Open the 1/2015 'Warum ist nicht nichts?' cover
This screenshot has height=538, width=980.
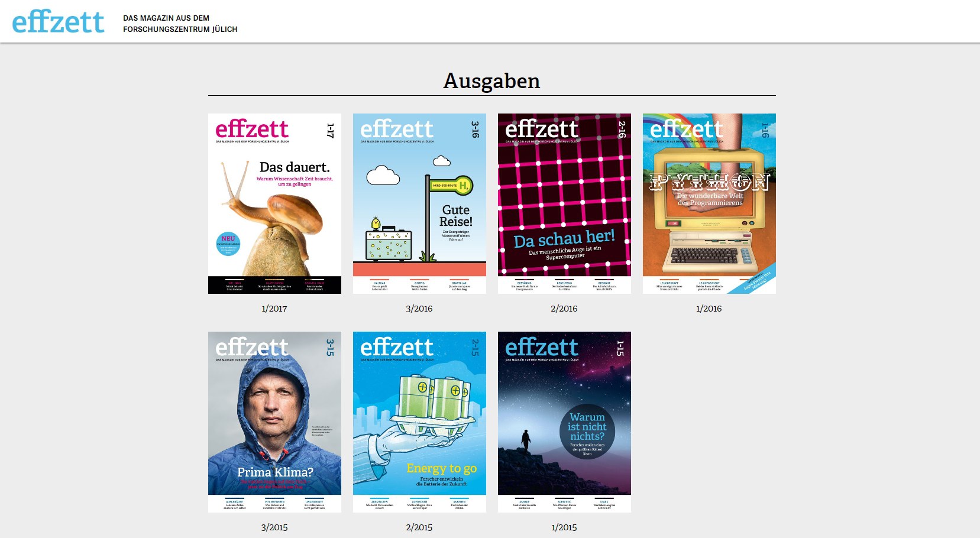564,422
